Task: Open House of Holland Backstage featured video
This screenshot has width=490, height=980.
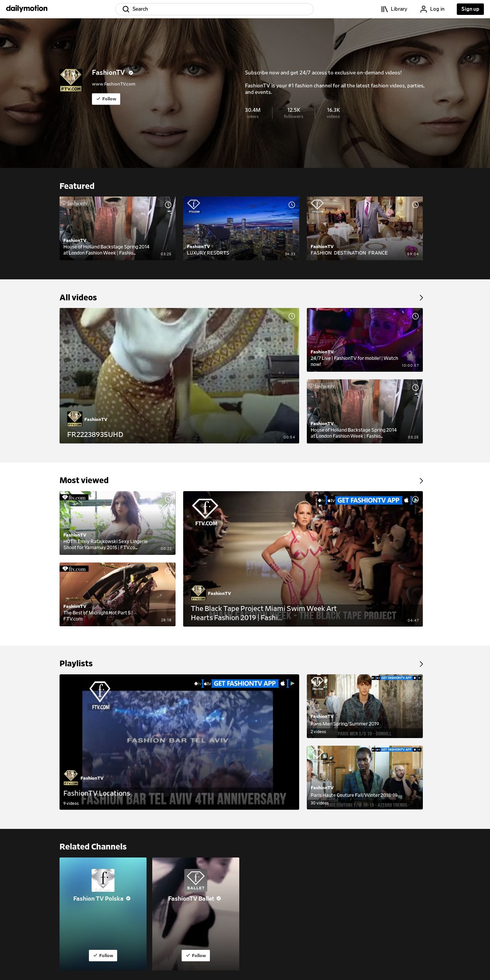Action: 118,228
